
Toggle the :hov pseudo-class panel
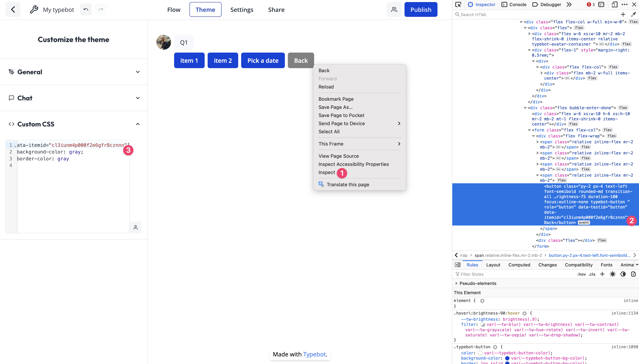click(x=581, y=274)
